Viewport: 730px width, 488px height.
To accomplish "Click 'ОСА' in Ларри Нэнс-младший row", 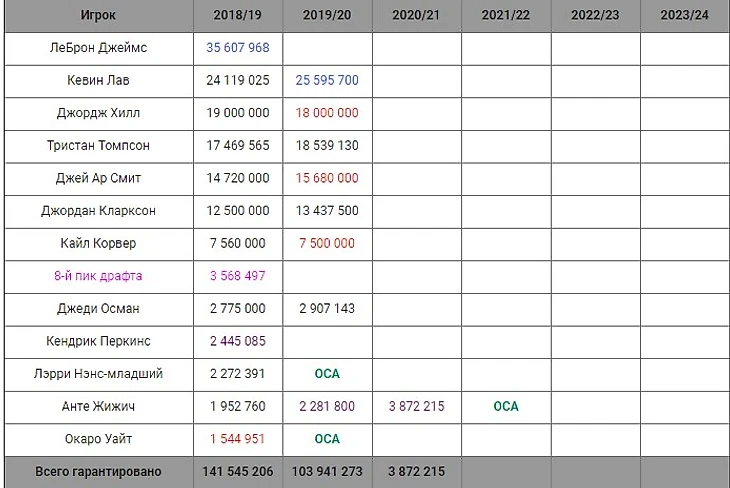I will click(327, 373).
